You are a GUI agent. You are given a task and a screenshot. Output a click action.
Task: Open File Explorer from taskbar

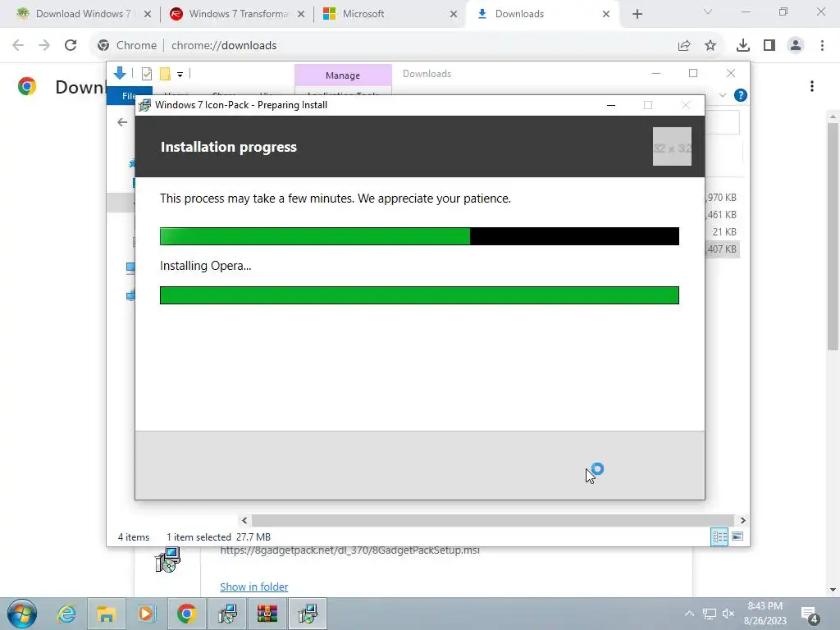click(x=106, y=614)
